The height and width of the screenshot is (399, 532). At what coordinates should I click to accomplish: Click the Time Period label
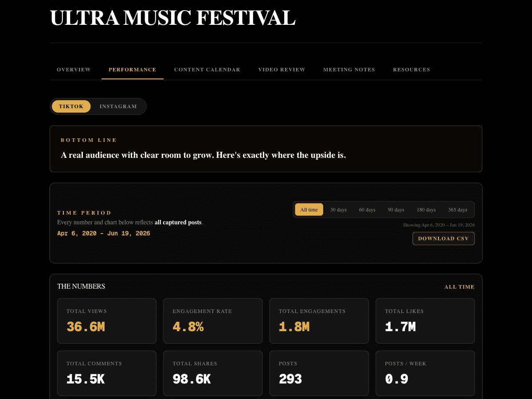84,213
